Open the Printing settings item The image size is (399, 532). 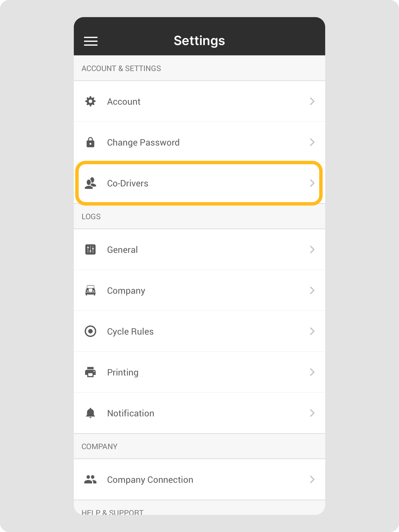pyautogui.click(x=123, y=372)
